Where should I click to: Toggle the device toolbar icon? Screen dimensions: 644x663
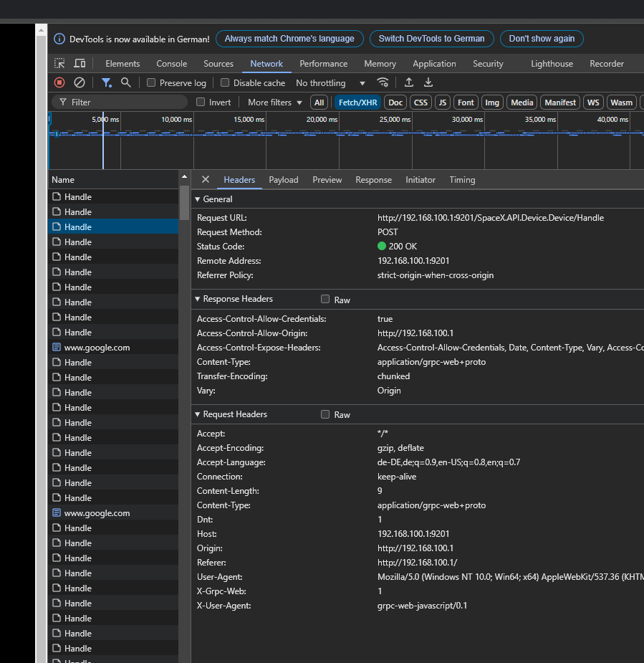click(x=80, y=64)
